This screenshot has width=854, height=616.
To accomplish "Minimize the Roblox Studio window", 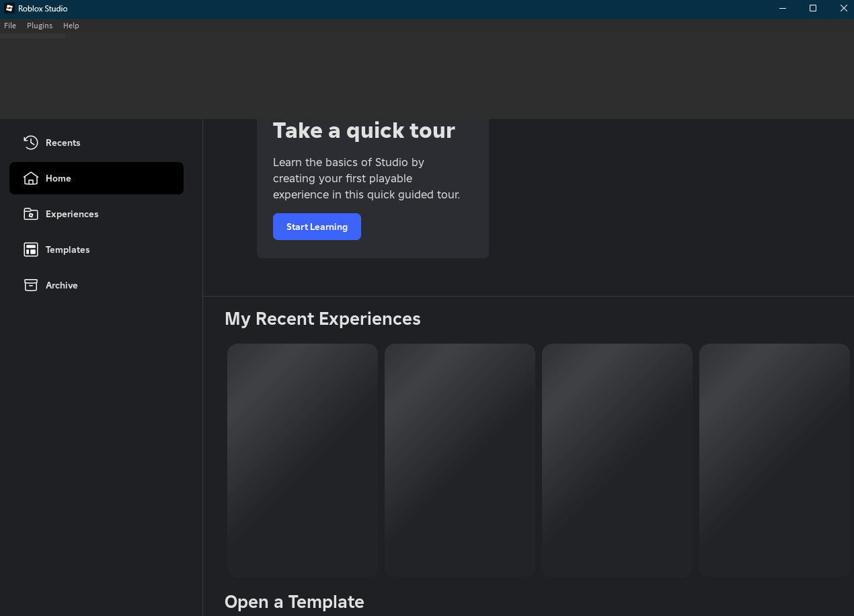I will click(783, 9).
